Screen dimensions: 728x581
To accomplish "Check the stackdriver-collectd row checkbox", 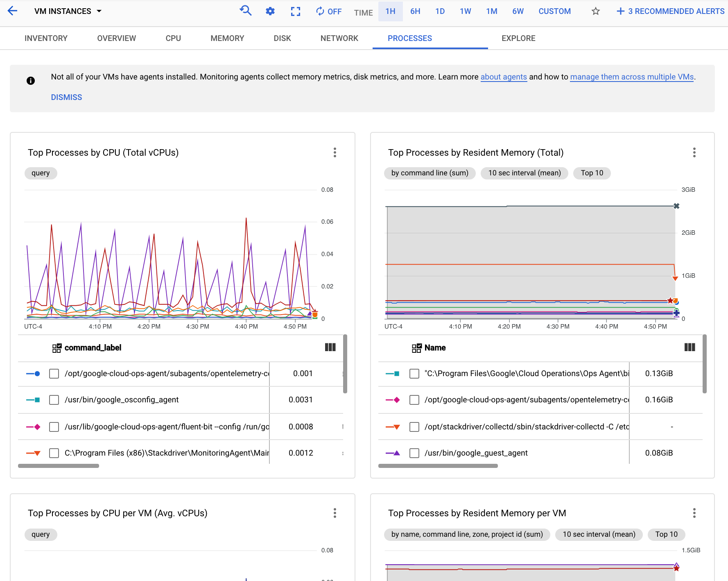I will click(414, 427).
